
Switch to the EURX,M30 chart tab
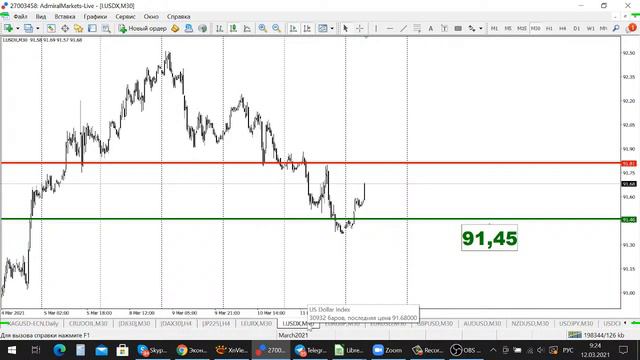point(256,323)
